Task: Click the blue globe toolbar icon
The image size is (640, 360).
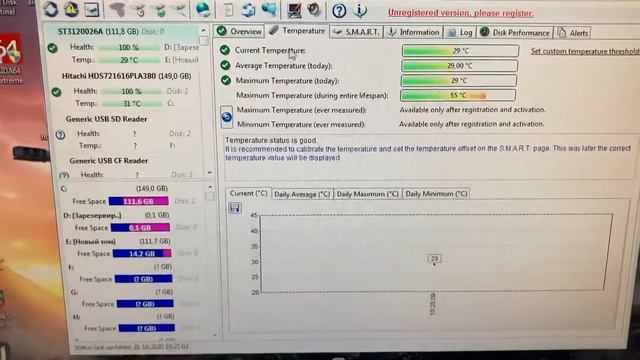Action: click(203, 9)
